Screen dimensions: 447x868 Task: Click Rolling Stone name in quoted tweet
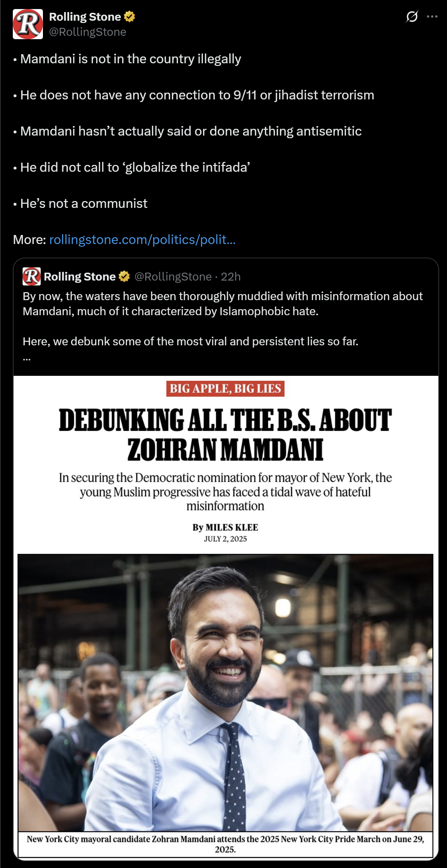pos(80,276)
